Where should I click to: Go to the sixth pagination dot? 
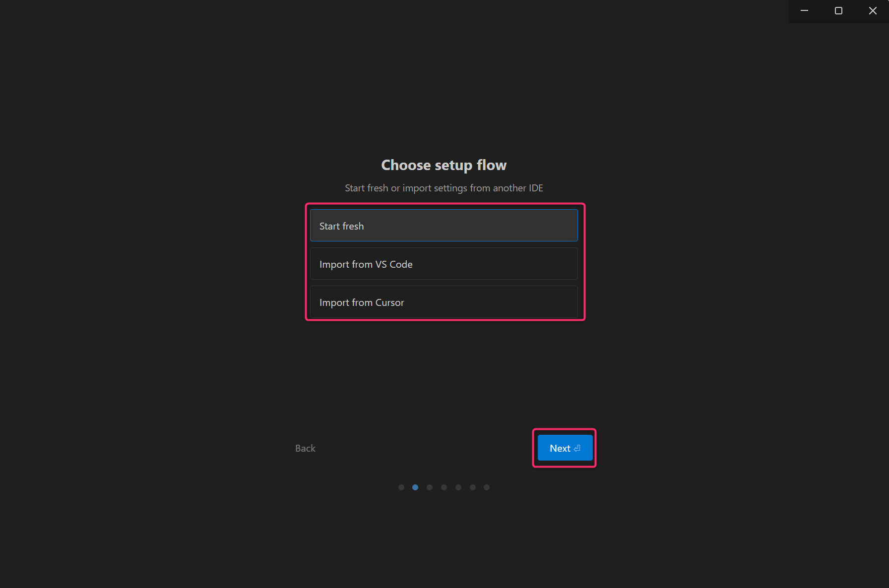tap(473, 487)
